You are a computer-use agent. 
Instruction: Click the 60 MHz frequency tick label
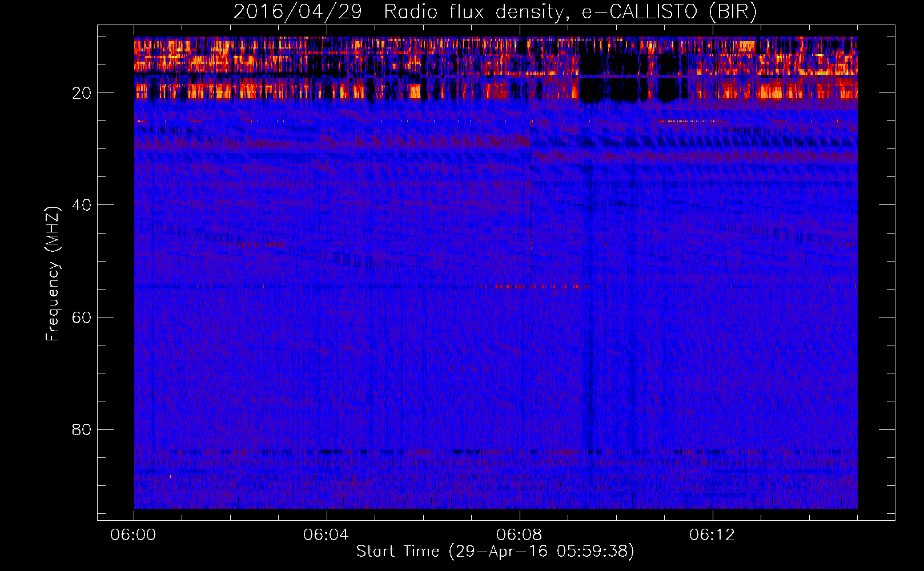click(x=82, y=317)
